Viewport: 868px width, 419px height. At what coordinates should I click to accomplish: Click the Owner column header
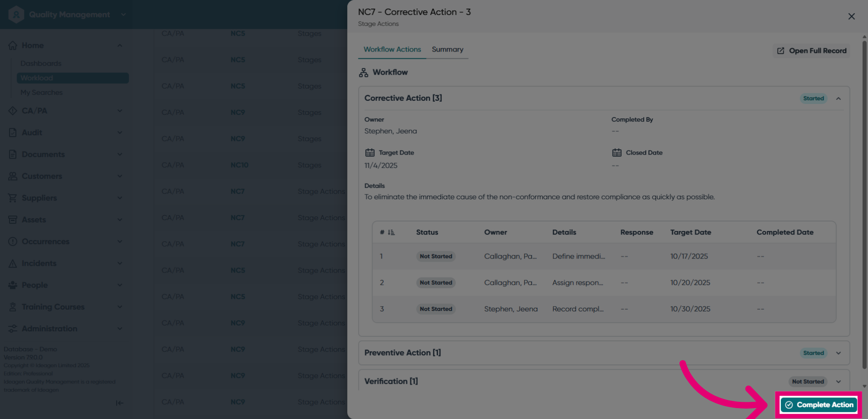495,232
